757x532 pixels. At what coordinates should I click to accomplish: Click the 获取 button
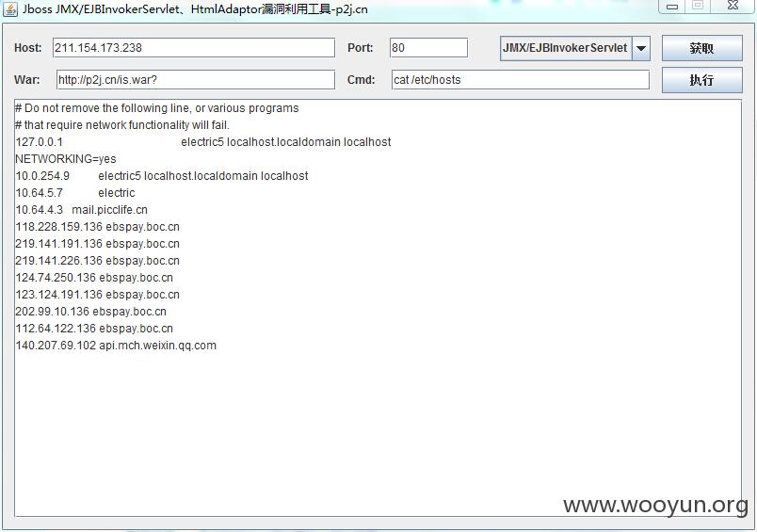pos(702,48)
